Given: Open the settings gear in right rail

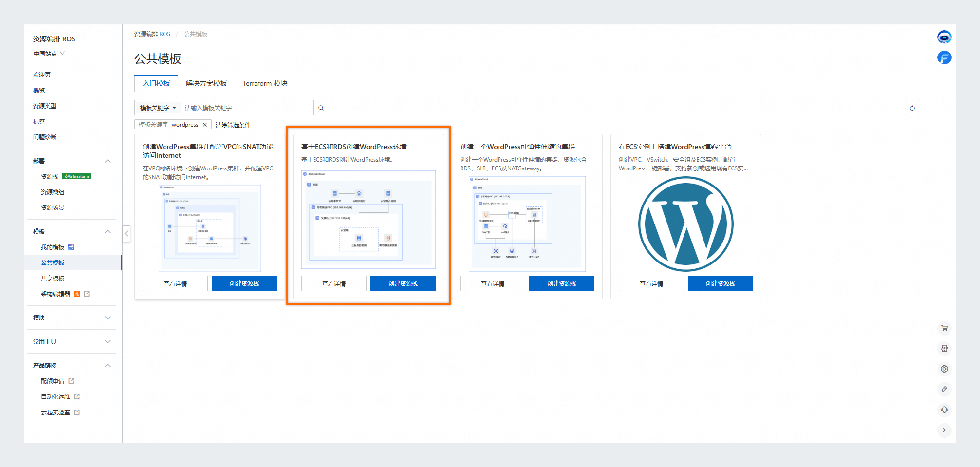Looking at the screenshot, I should click(944, 369).
